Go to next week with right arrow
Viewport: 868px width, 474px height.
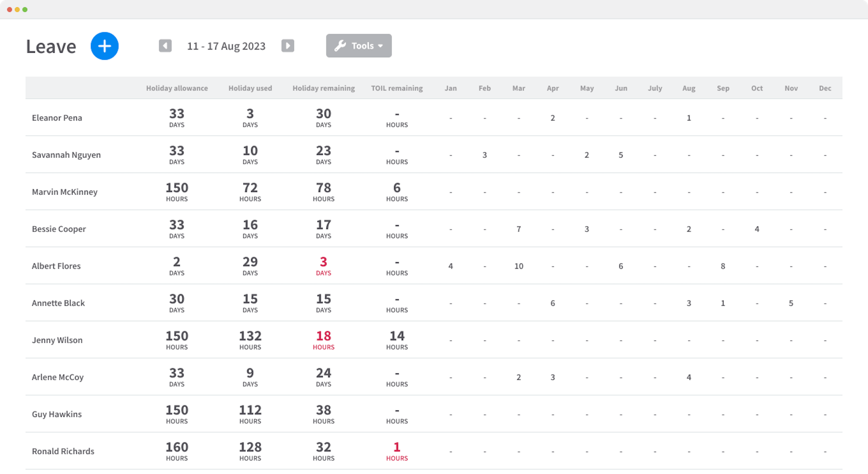pyautogui.click(x=287, y=46)
